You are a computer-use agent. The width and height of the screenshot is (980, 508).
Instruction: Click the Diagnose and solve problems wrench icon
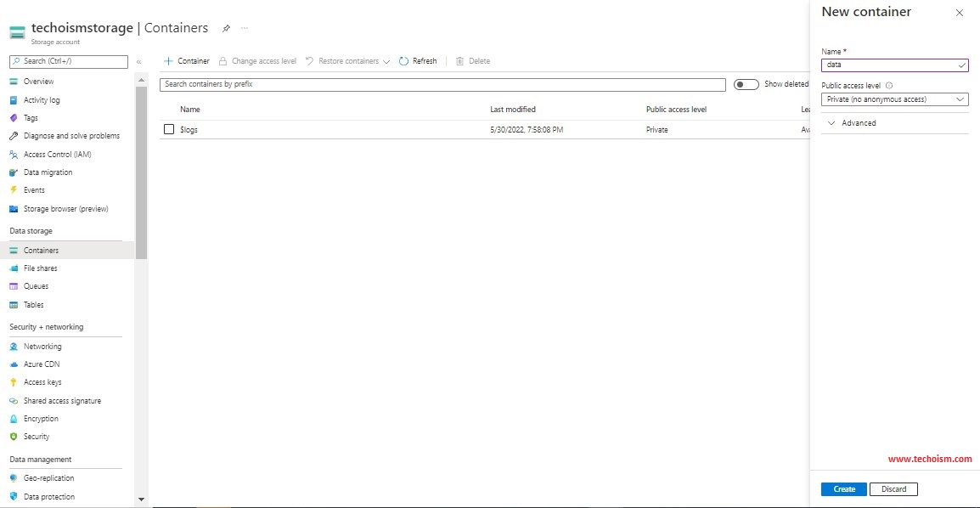click(x=14, y=136)
